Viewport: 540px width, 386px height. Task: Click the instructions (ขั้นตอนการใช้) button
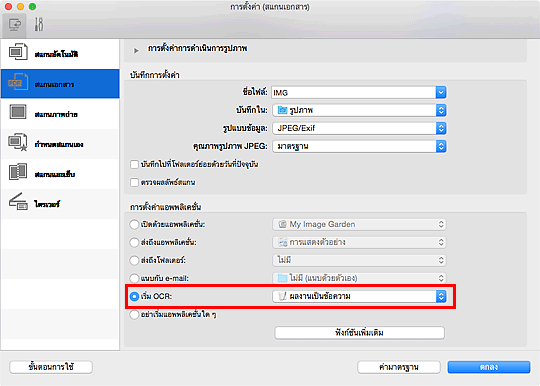click(x=51, y=367)
